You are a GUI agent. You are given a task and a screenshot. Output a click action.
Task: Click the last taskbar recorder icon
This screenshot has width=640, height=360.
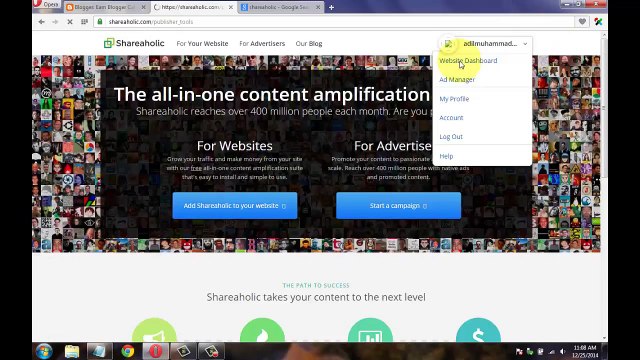pyautogui.click(x=211, y=351)
